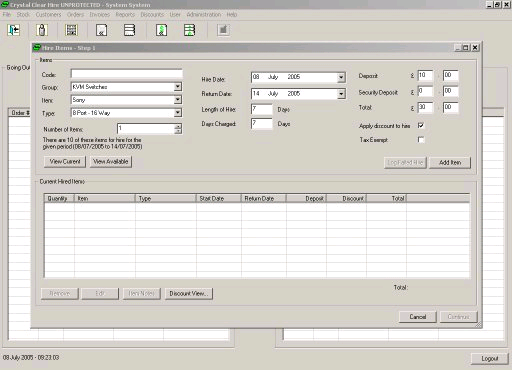Open the Item dropdown showing Sony
The image size is (512, 370).
pyautogui.click(x=178, y=100)
